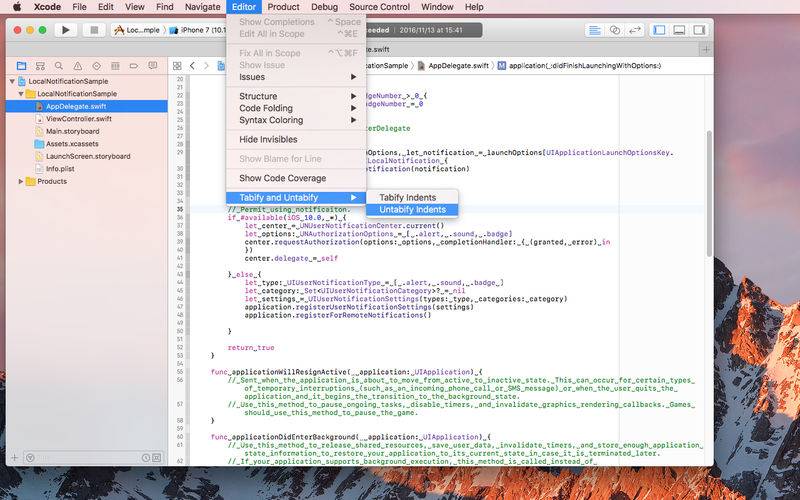Click line number 55 in the gutter

click(x=180, y=372)
